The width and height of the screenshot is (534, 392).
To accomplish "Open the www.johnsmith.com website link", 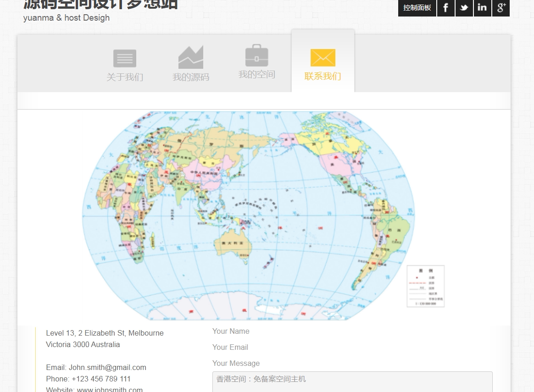I will (x=110, y=389).
